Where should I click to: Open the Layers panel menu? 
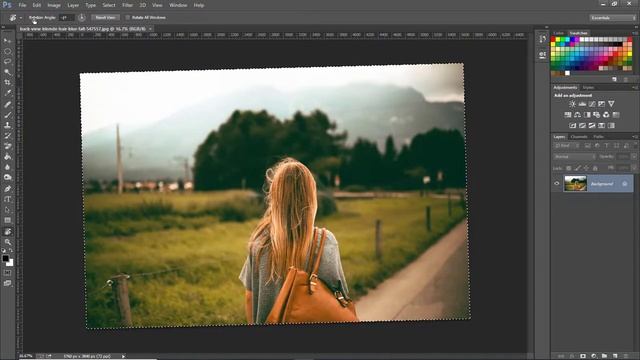(x=635, y=137)
